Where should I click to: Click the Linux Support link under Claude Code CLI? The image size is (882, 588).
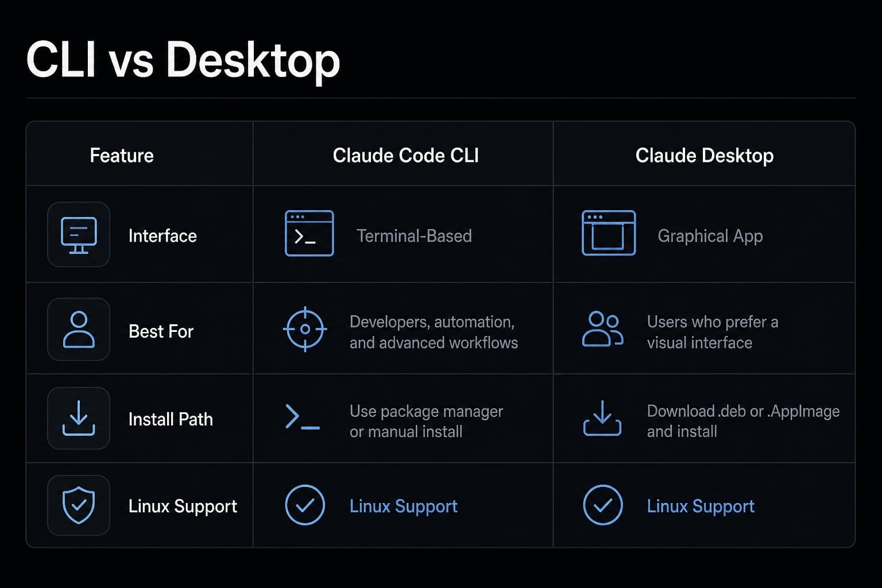[x=404, y=506]
